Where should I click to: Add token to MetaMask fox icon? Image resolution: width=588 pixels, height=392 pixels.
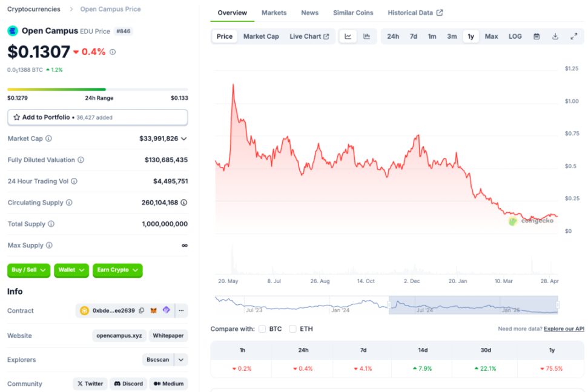153,310
